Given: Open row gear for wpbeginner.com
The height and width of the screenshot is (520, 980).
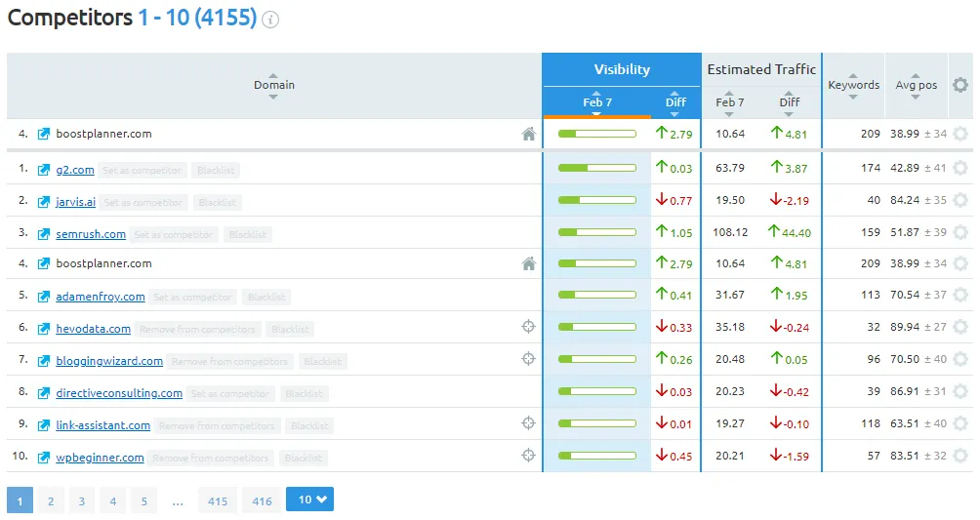Looking at the screenshot, I should point(960,456).
